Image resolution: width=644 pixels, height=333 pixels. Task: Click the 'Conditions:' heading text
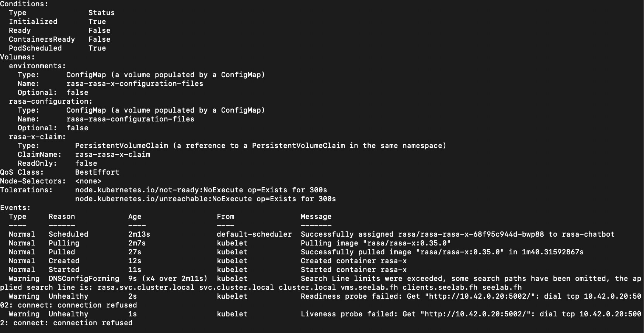pos(24,4)
